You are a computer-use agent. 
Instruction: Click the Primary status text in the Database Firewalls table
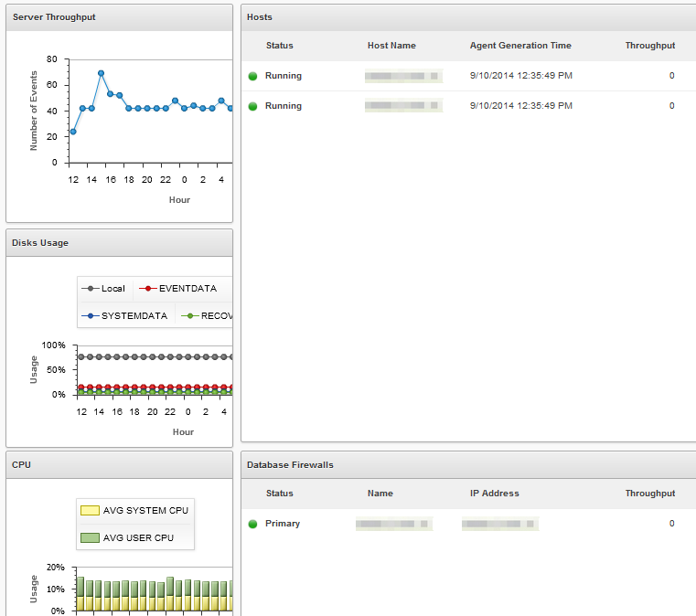[x=283, y=524]
